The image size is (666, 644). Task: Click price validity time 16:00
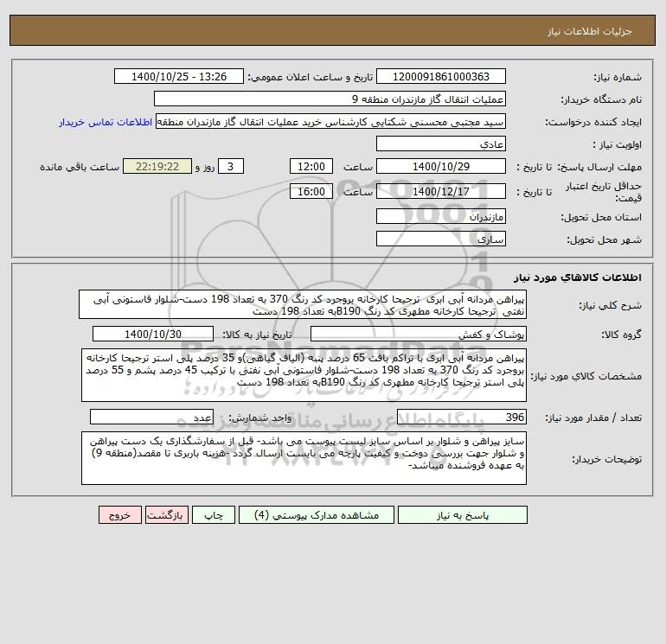point(311,191)
